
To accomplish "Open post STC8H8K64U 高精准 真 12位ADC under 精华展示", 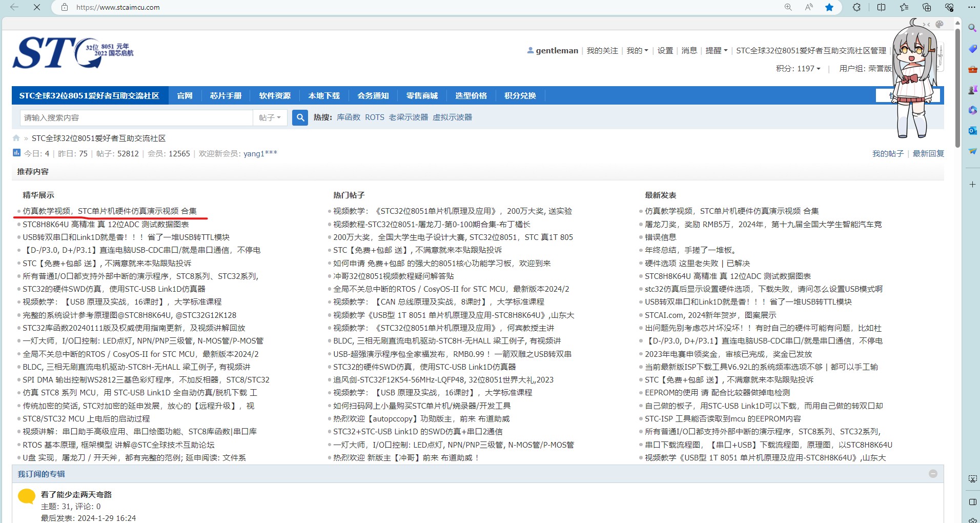I will point(106,224).
